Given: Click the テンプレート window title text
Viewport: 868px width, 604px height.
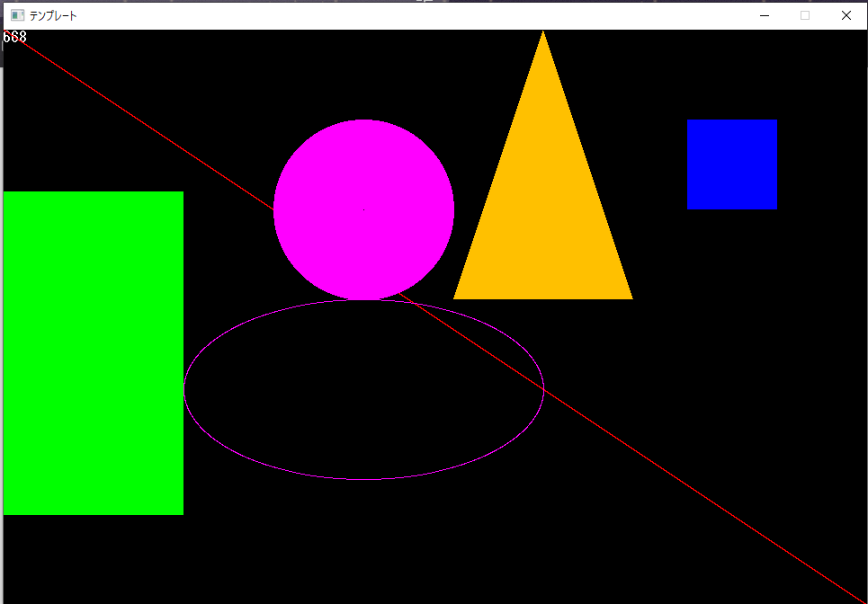Looking at the screenshot, I should [x=51, y=15].
